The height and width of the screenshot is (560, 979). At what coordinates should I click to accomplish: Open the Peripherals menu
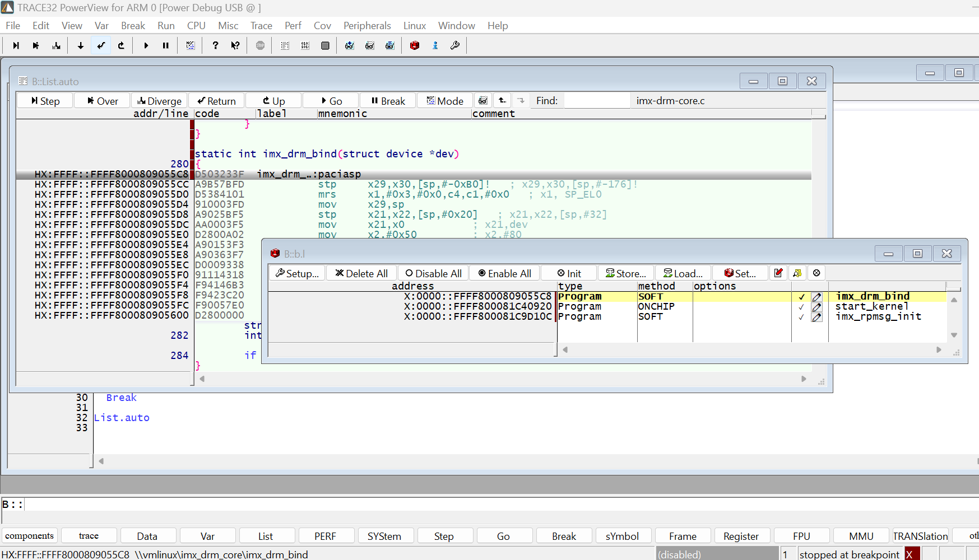pyautogui.click(x=367, y=25)
